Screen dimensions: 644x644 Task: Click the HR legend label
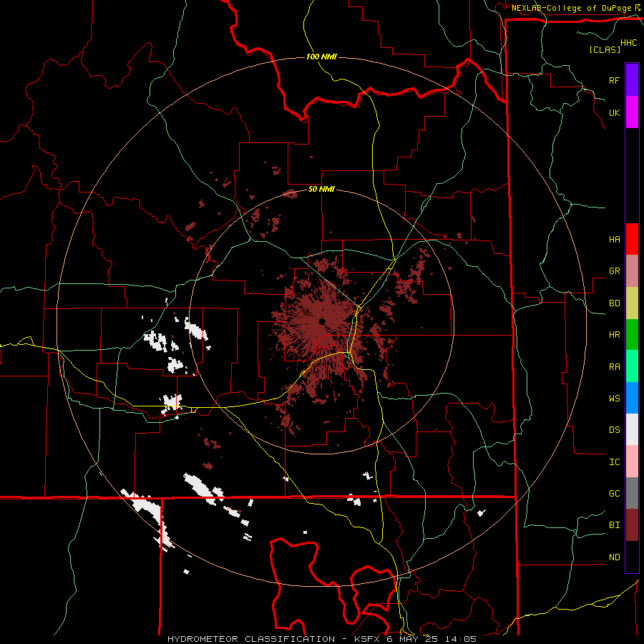614,335
